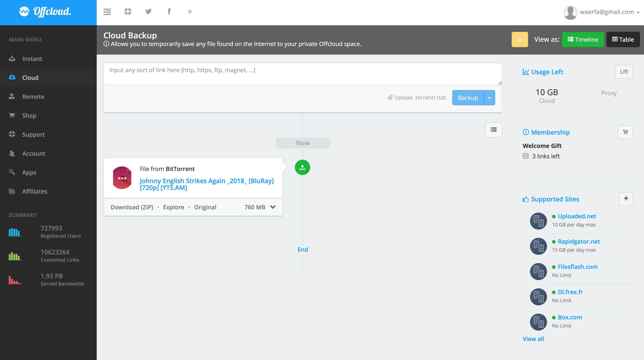Open the support lifebuoy icon in the top bar
The width and height of the screenshot is (644, 360).
click(x=128, y=12)
